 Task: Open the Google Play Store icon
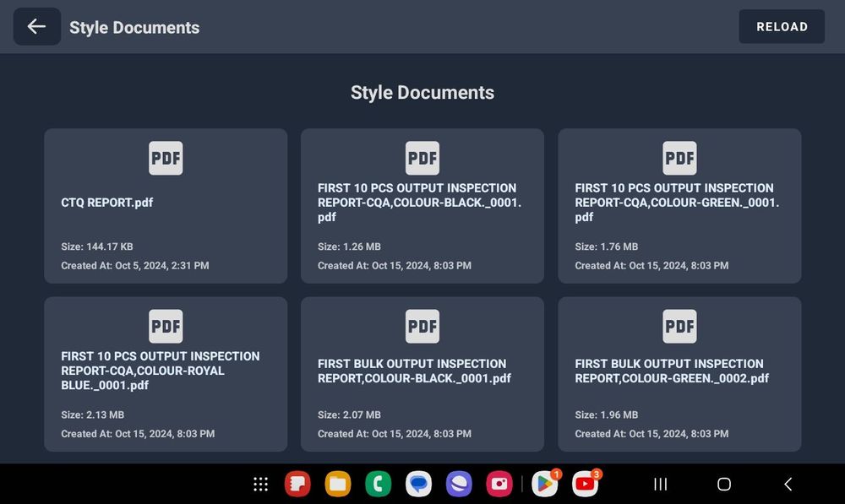(545, 484)
